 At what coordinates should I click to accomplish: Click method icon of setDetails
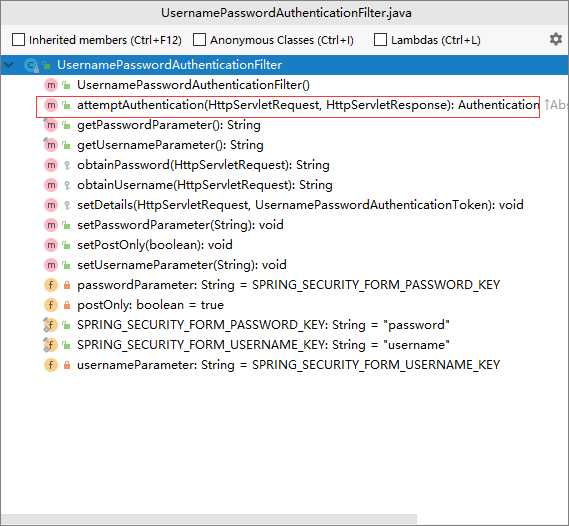51,205
